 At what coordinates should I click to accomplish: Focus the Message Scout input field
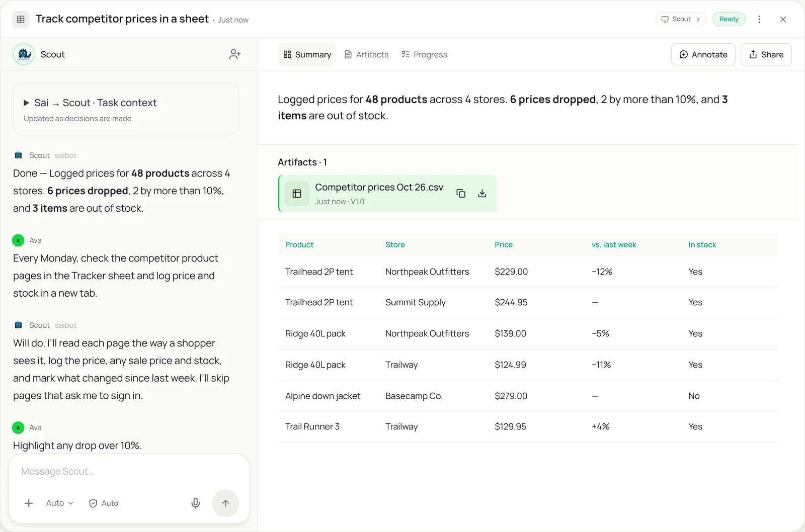[129, 472]
